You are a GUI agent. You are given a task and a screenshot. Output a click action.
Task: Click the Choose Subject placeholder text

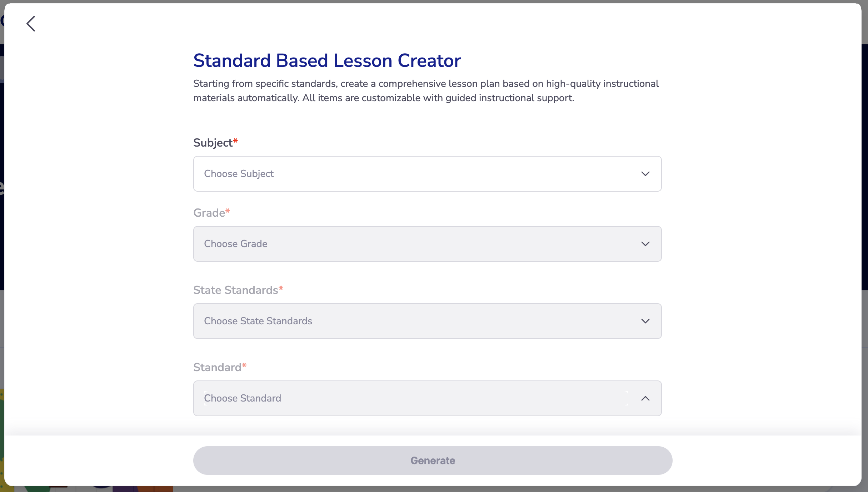[x=239, y=174]
